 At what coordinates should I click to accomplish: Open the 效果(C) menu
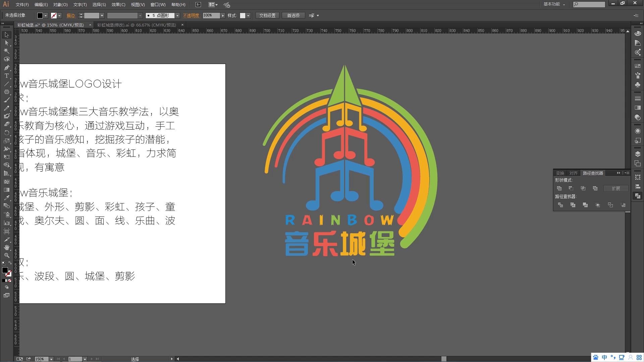point(118,5)
